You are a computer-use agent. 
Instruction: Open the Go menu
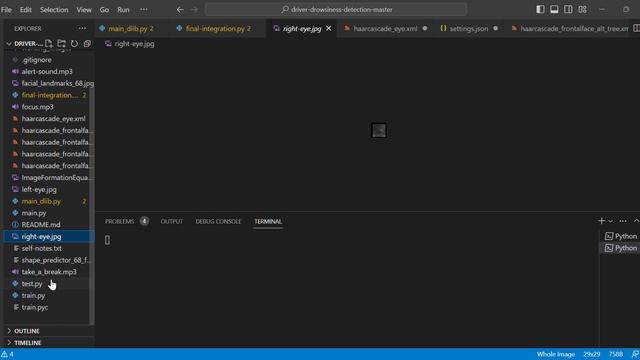pyautogui.click(x=104, y=9)
